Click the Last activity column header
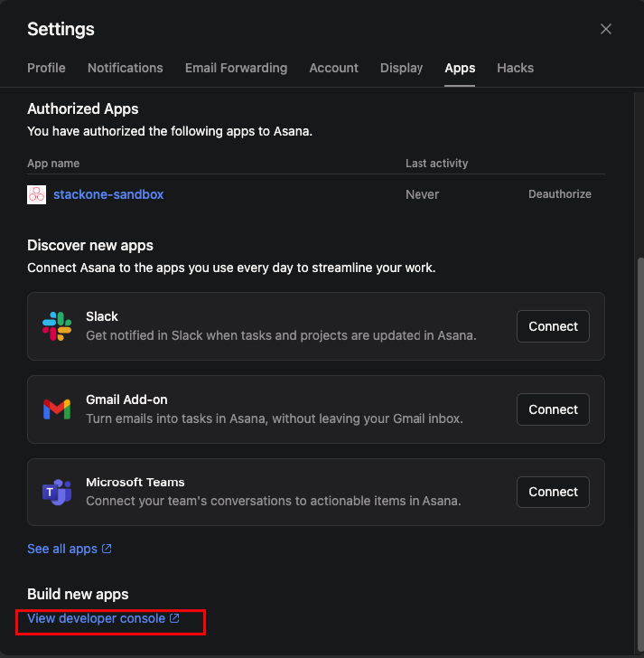 [436, 164]
